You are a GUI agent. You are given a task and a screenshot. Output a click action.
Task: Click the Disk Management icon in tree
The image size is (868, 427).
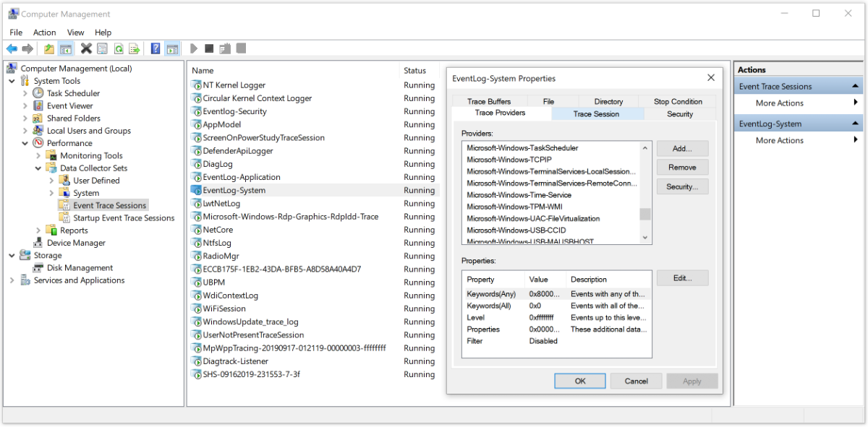tap(38, 268)
